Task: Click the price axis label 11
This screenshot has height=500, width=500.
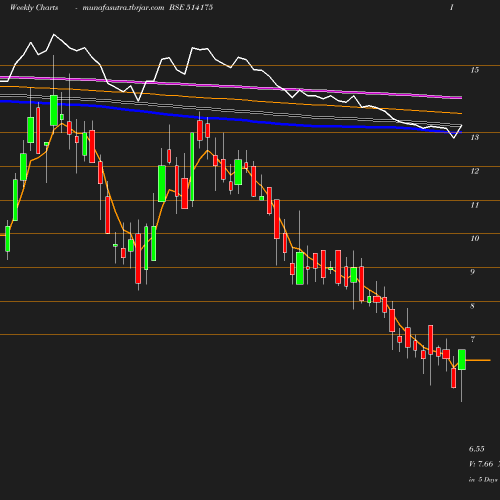Action: pyautogui.click(x=475, y=205)
